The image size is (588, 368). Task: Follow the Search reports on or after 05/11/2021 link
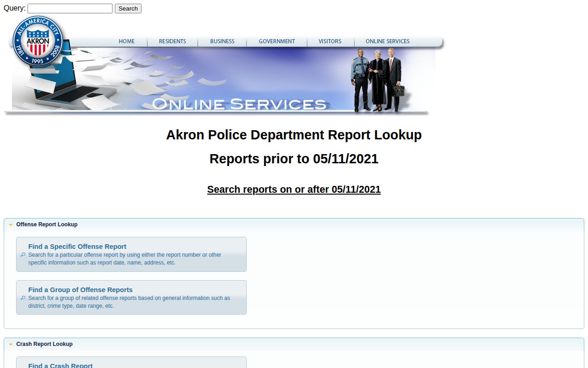(294, 190)
